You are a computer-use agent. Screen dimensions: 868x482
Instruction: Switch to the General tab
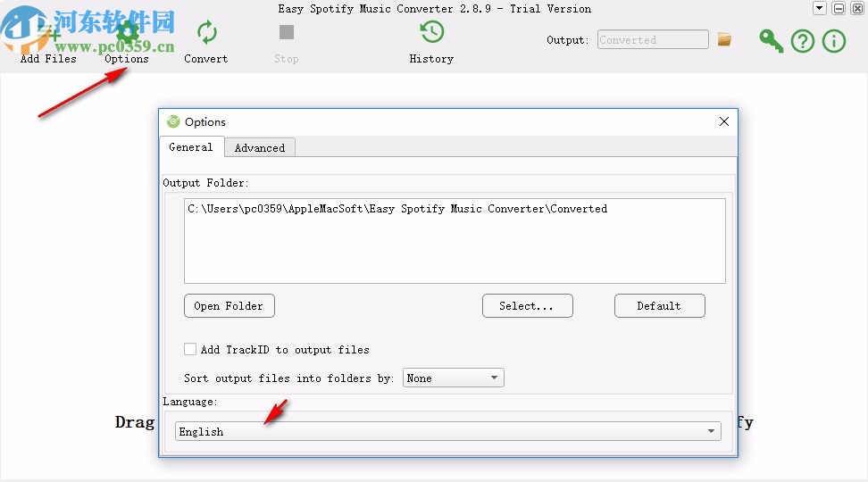point(191,146)
